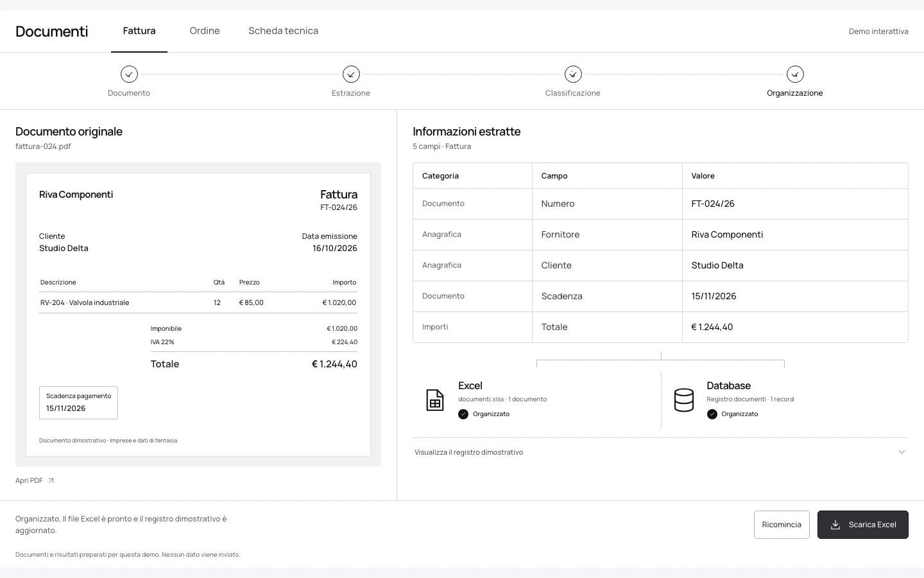924x578 pixels.
Task: Click the Classificazione step label
Action: pyautogui.click(x=573, y=93)
